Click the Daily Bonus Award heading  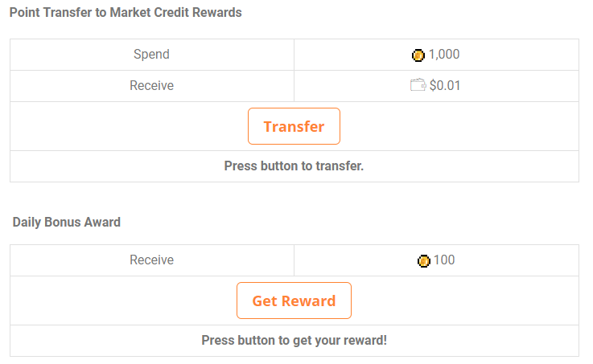tap(67, 222)
